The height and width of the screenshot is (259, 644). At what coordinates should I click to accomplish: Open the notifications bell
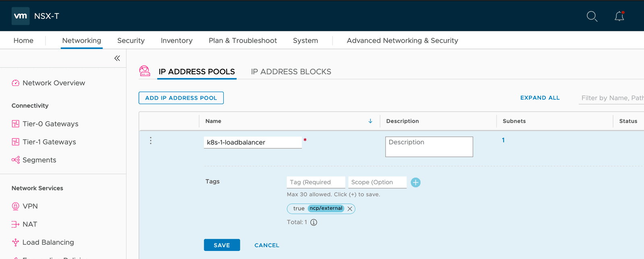pos(619,16)
